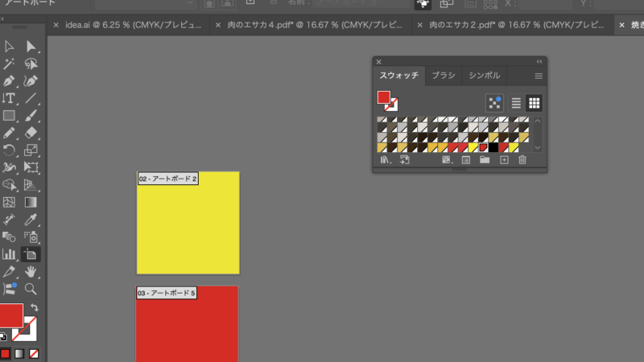Select the Type tool

(x=10, y=98)
